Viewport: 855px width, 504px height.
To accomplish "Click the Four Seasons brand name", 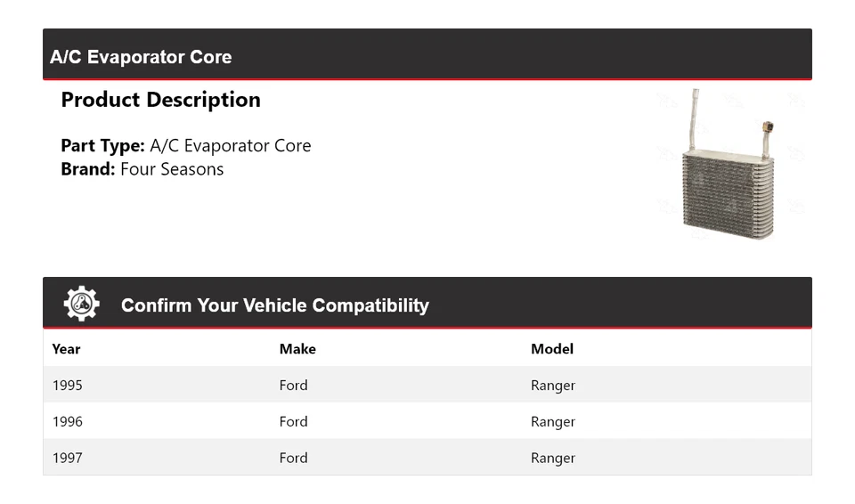I will (172, 169).
